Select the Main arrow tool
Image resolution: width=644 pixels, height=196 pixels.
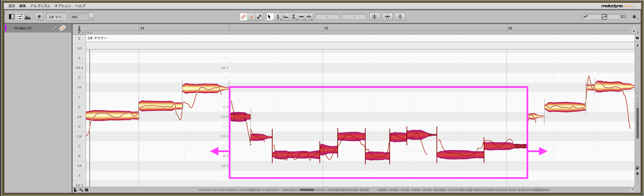pos(270,17)
